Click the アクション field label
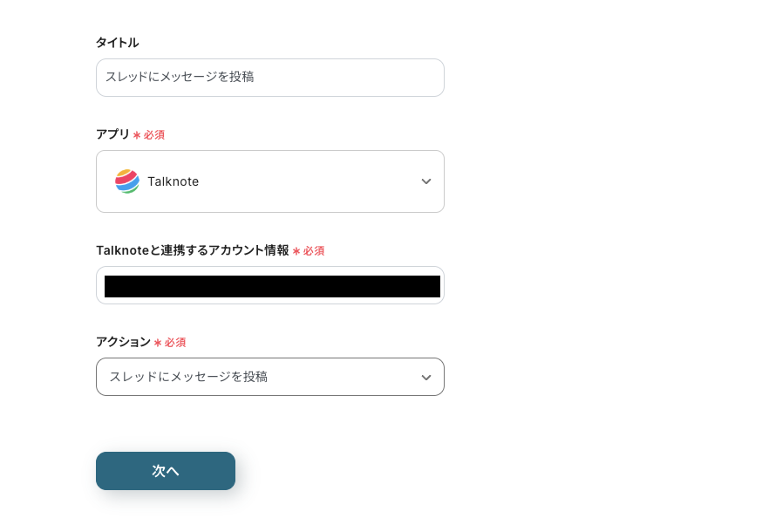 124,342
